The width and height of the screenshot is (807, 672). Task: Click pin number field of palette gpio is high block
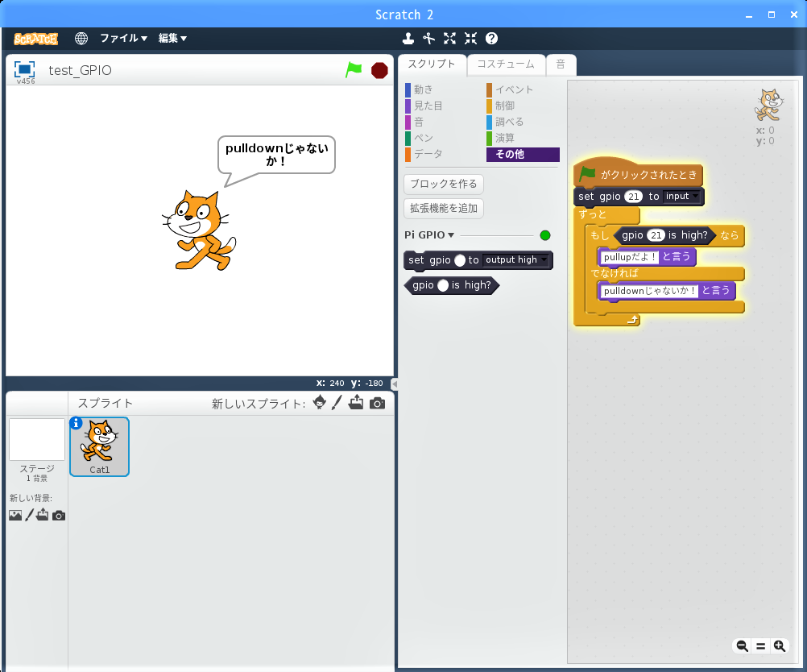[443, 285]
